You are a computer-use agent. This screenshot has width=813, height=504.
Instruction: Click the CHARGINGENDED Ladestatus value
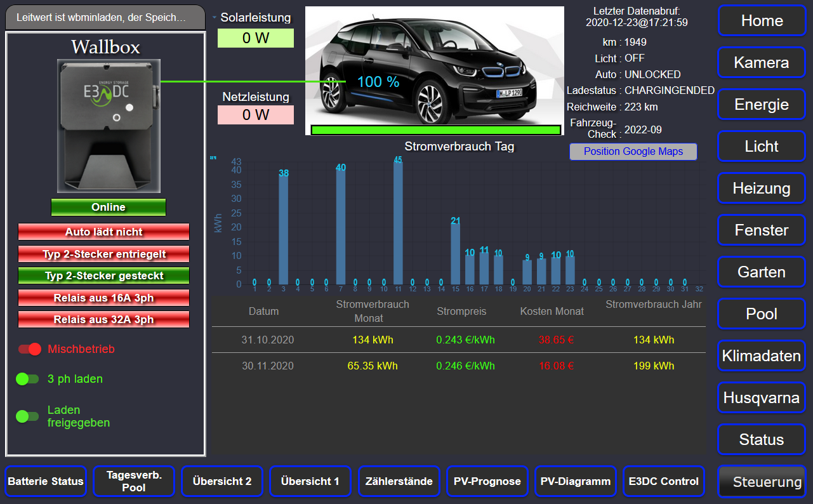click(x=670, y=90)
